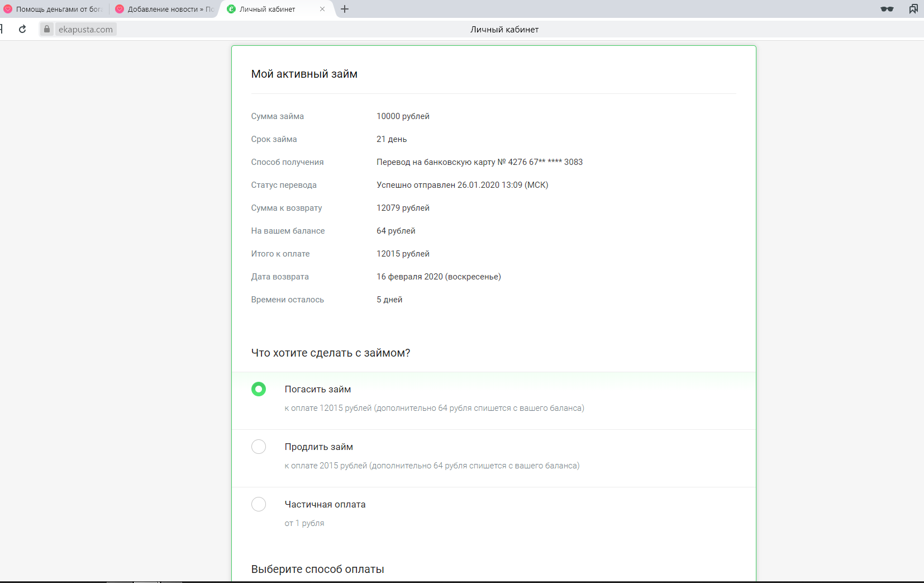This screenshot has width=924, height=583.
Task: Click the Что хотите сделать с займом? heading
Action: pos(331,353)
